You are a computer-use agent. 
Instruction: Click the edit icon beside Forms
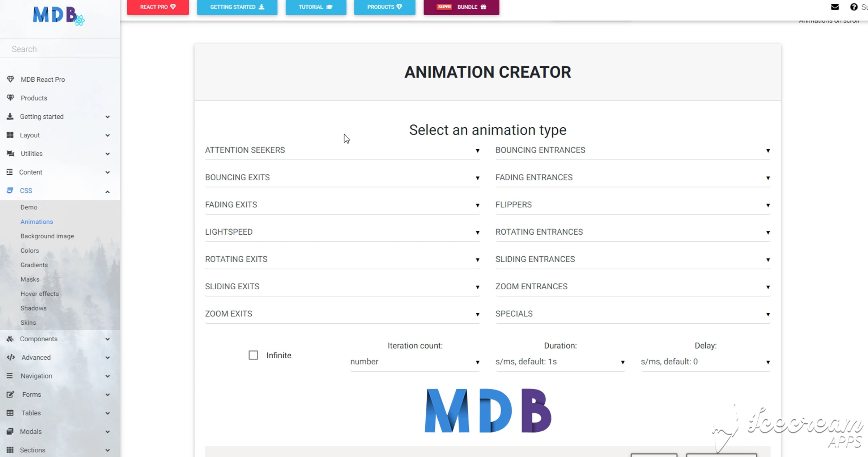tap(10, 394)
